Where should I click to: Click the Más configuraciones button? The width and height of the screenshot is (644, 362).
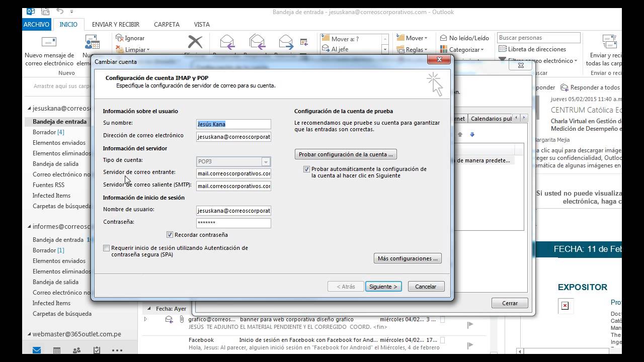(408, 258)
